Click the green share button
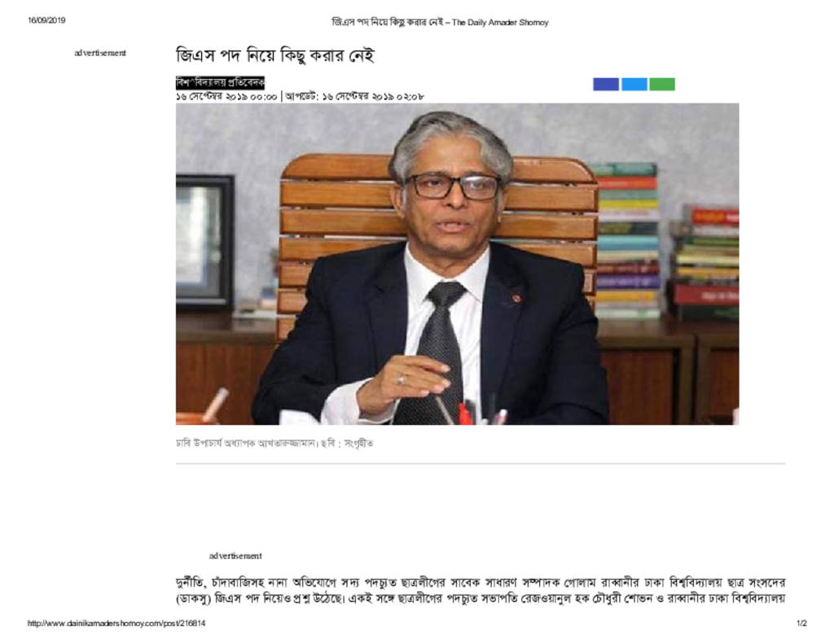Screen dimensions: 834x644 [662, 84]
